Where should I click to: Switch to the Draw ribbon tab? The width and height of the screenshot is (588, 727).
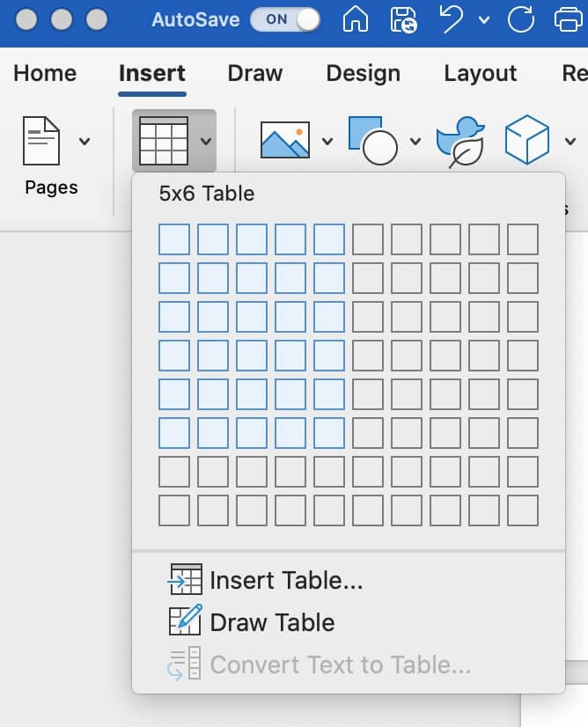(254, 74)
